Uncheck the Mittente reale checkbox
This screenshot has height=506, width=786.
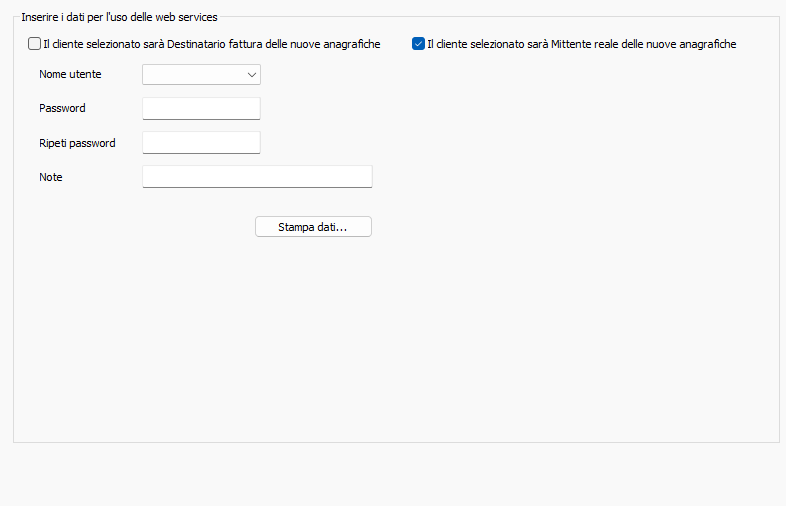click(x=419, y=44)
